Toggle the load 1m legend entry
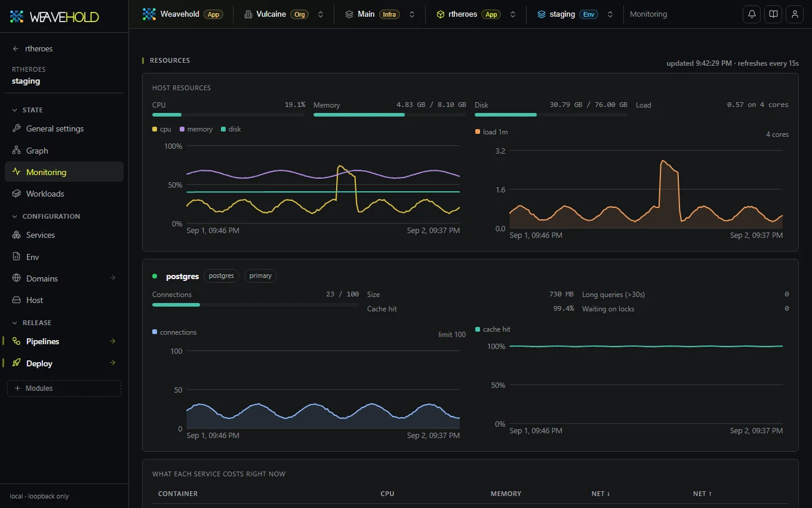The image size is (812, 508). [491, 132]
